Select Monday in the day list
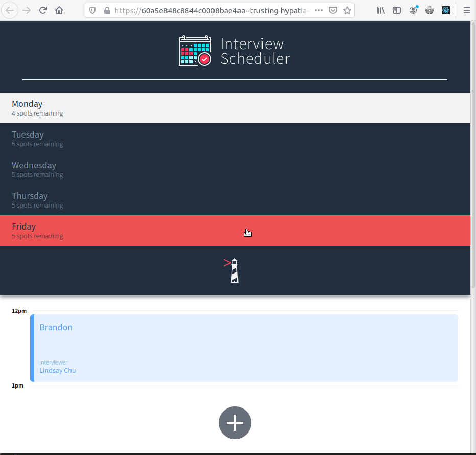The height and width of the screenshot is (455, 476). (235, 108)
